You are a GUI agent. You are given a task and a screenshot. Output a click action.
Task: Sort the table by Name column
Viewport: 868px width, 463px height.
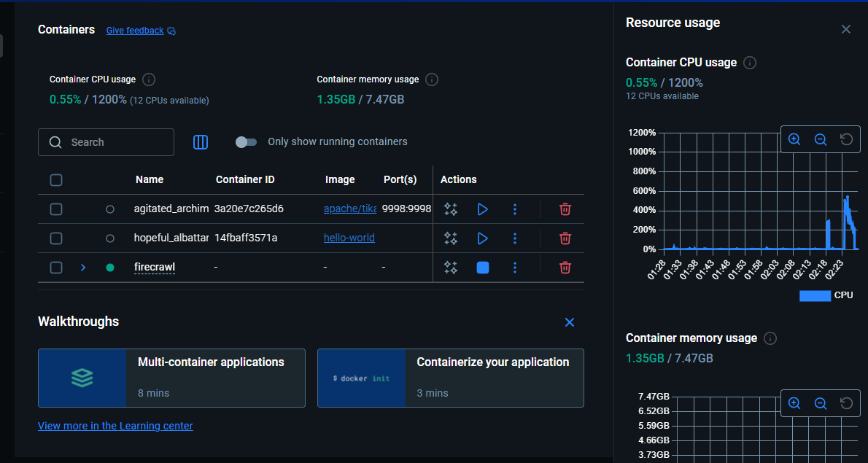[149, 179]
